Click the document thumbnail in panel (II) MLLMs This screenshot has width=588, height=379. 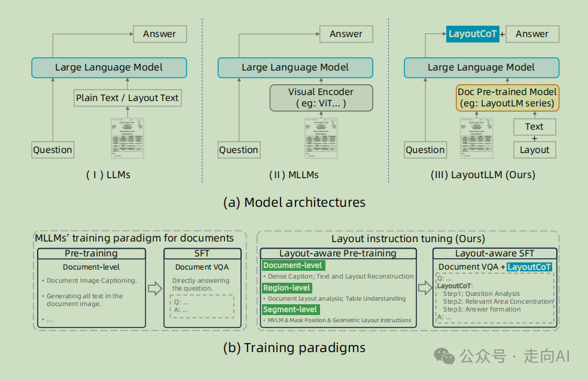pos(321,137)
